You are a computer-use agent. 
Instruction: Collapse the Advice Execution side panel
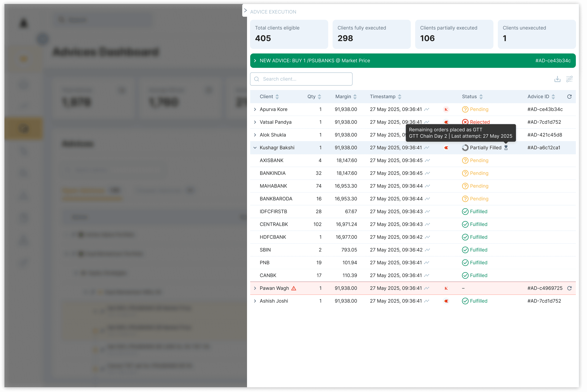coord(245,11)
